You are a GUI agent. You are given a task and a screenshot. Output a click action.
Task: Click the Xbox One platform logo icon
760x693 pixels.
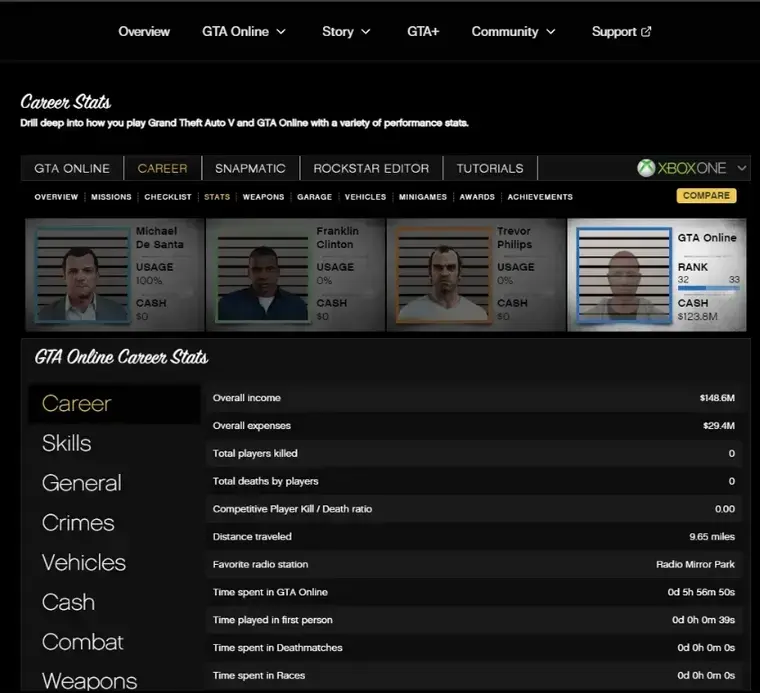point(646,168)
